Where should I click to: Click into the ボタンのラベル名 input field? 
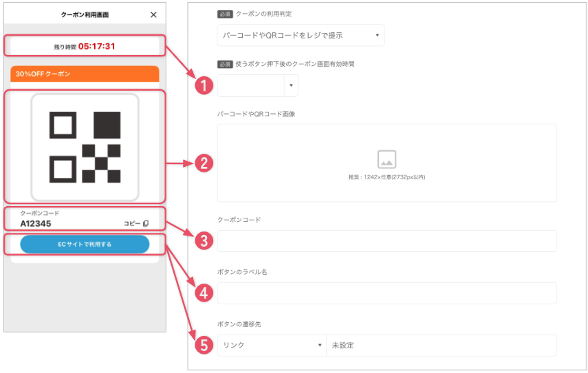click(387, 293)
